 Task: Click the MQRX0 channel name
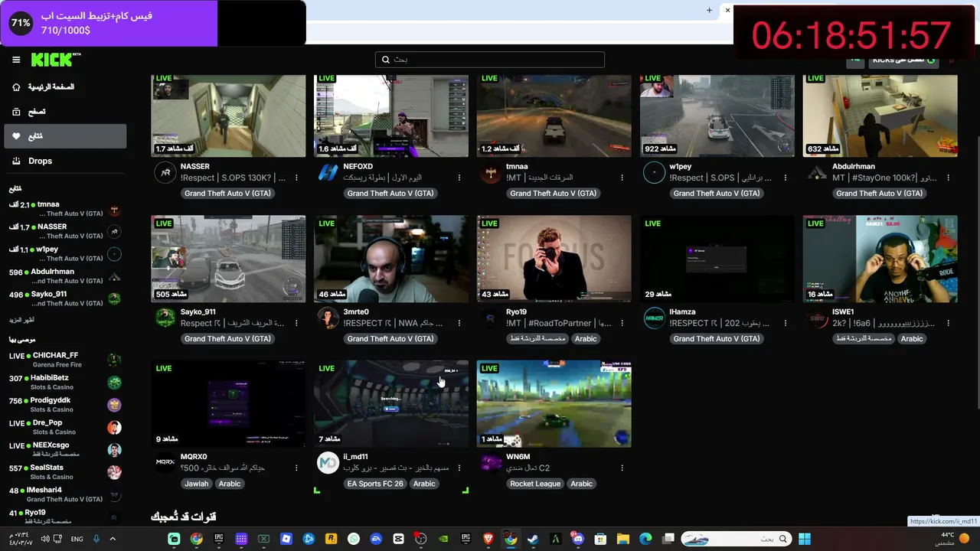click(194, 457)
